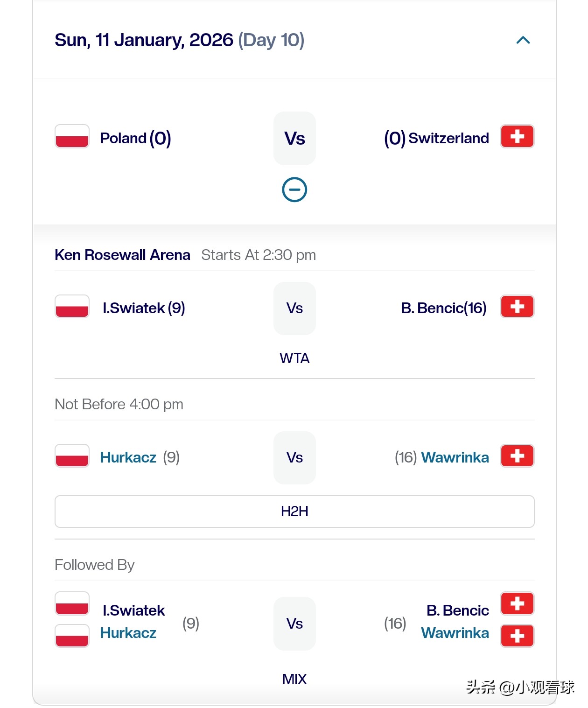
Task: Open Hurkacz player link in singles match
Action: [128, 457]
